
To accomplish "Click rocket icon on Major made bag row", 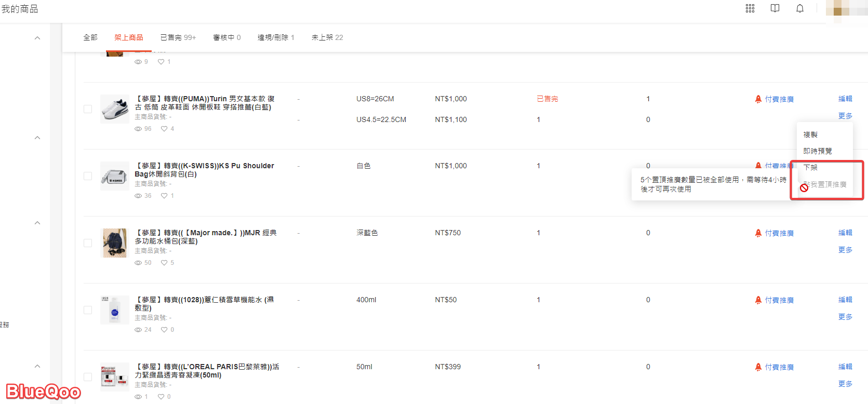I will [x=758, y=233].
